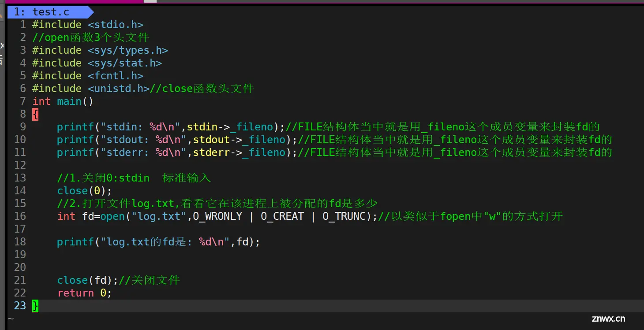Click line number 17 in the gutter
This screenshot has height=330, width=644.
click(20, 229)
